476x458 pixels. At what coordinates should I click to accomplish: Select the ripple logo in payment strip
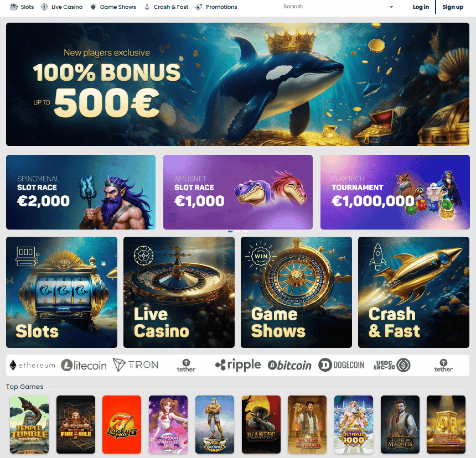click(238, 365)
